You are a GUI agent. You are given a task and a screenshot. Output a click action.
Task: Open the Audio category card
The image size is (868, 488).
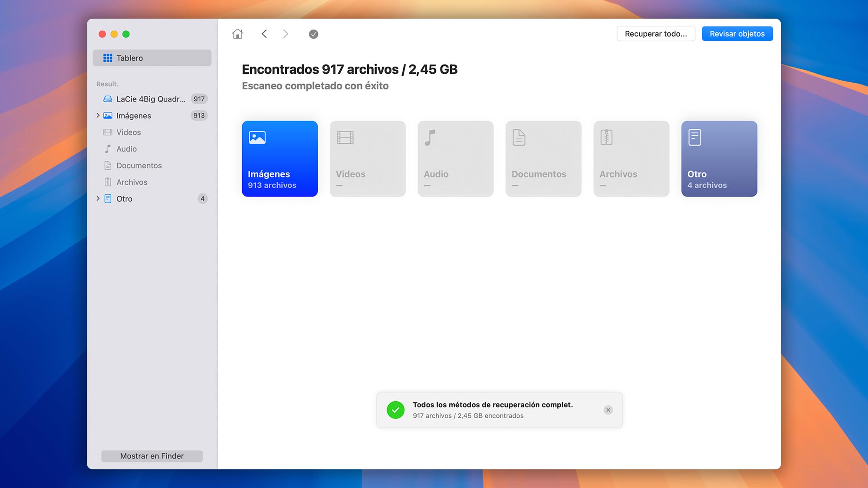[x=455, y=159]
